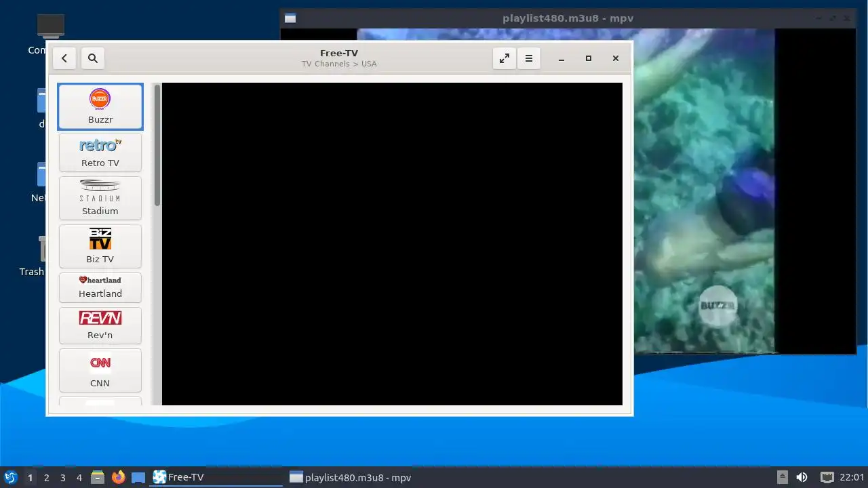The width and height of the screenshot is (868, 488).
Task: Click the channel list scrollbar
Action: coord(157,146)
